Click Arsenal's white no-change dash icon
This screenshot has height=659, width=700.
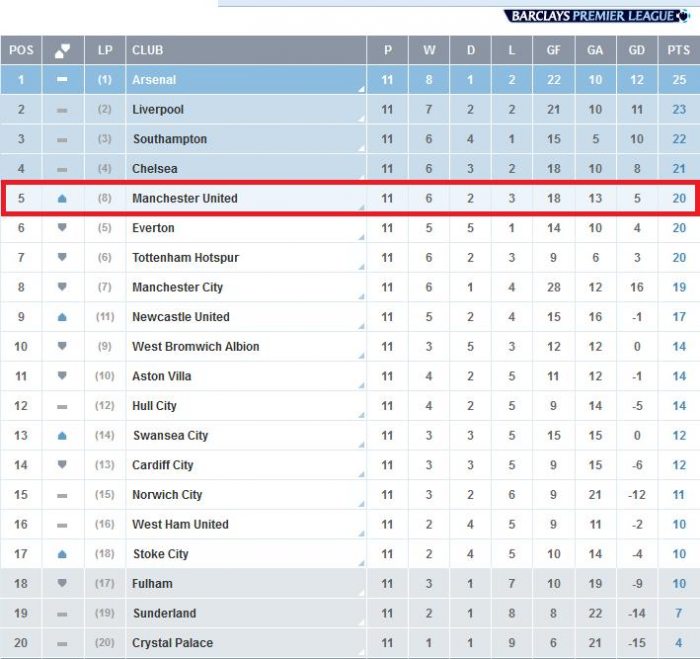click(62, 79)
